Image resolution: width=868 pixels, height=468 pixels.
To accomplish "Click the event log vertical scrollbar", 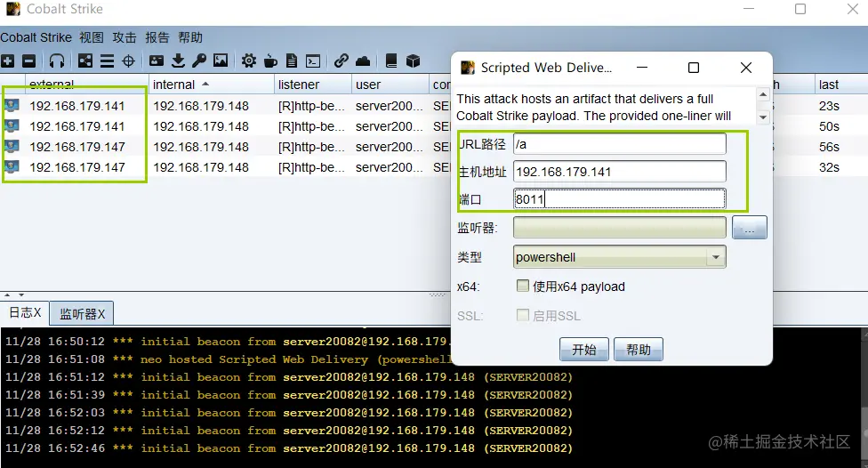I will pos(864,397).
